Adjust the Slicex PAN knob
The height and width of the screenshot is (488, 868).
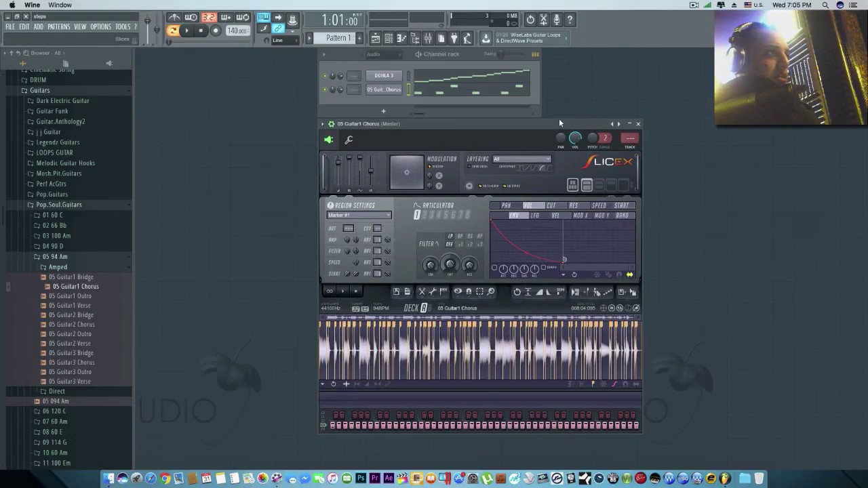click(560, 138)
